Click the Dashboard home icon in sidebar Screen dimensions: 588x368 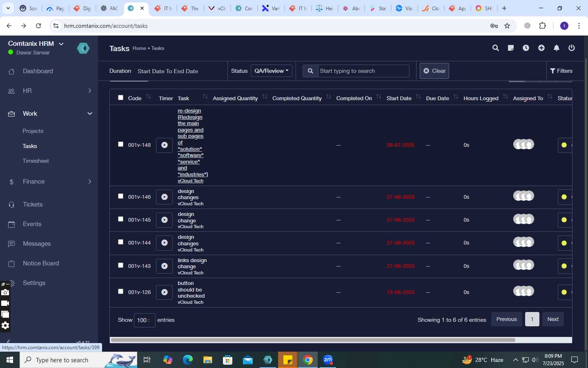11,72
